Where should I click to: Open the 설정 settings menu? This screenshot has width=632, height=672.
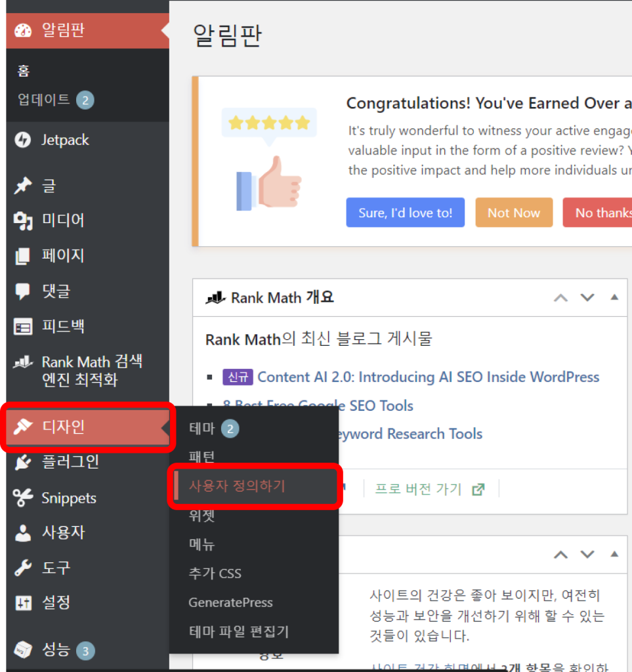tap(87, 602)
